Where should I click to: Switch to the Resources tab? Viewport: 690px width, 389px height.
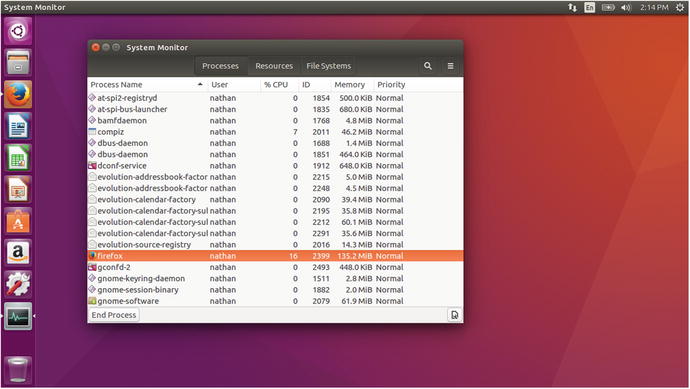pyautogui.click(x=274, y=66)
